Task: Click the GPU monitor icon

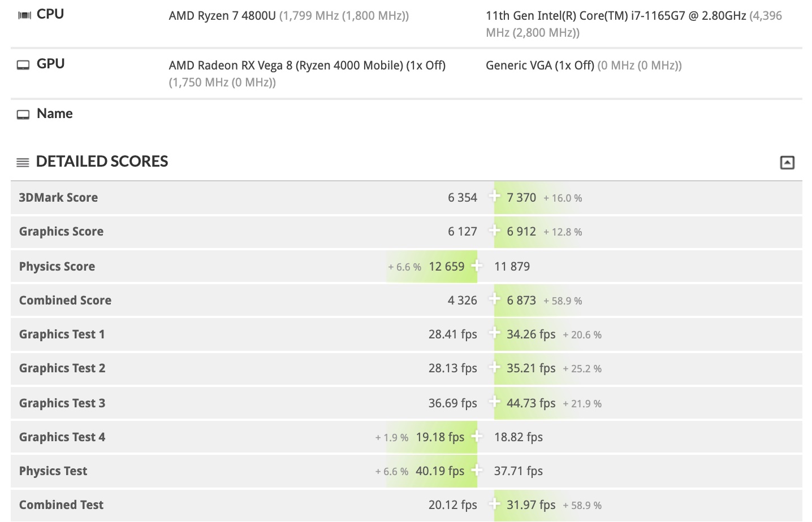Action: point(23,65)
